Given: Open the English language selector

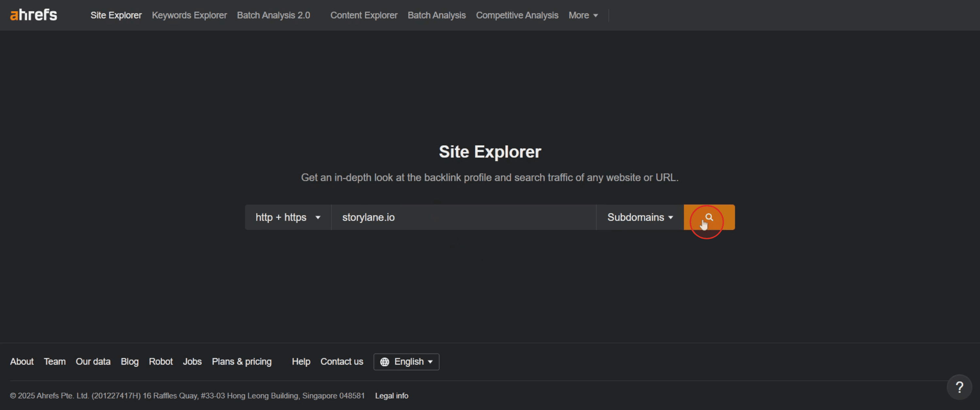Looking at the screenshot, I should coord(409,362).
